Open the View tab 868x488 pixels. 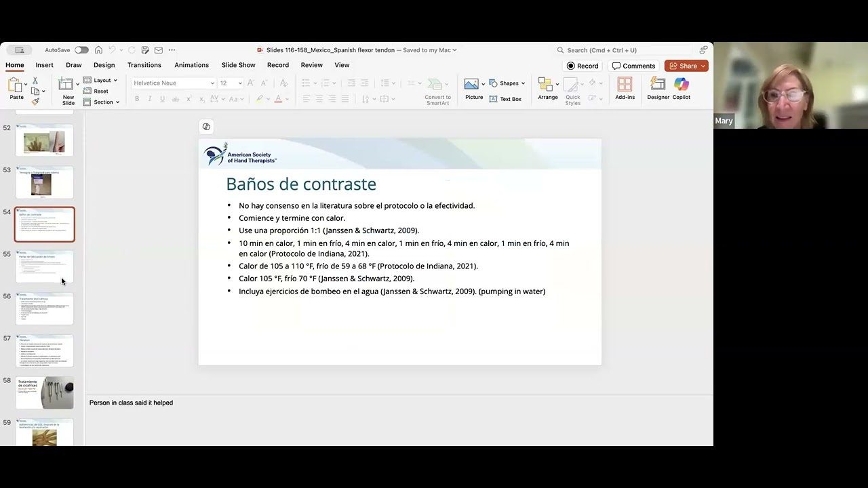click(x=342, y=65)
